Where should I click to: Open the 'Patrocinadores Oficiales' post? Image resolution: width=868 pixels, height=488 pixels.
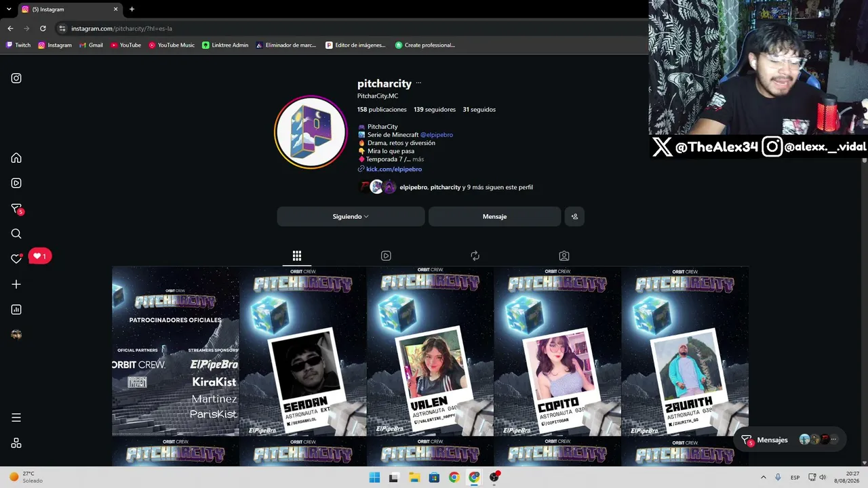[176, 351]
